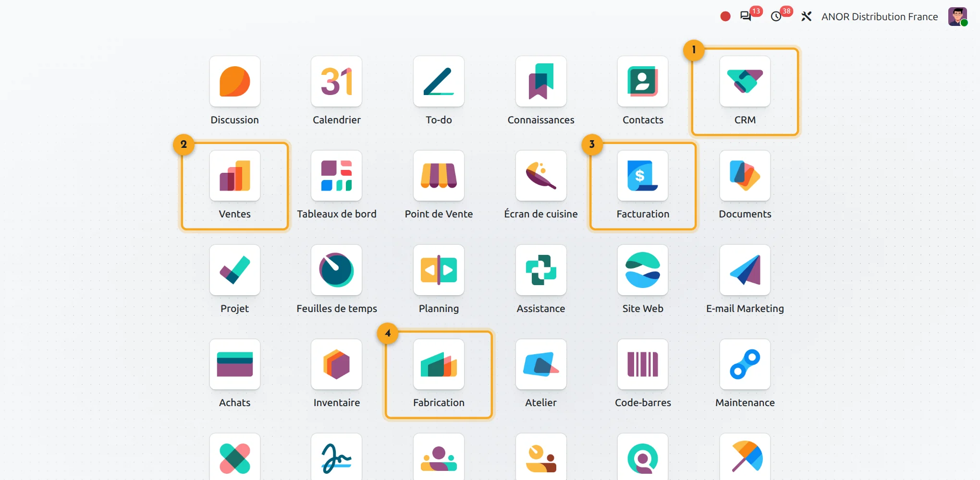Screen dimensions: 980x480
Task: Open the To-do app
Action: click(x=439, y=82)
